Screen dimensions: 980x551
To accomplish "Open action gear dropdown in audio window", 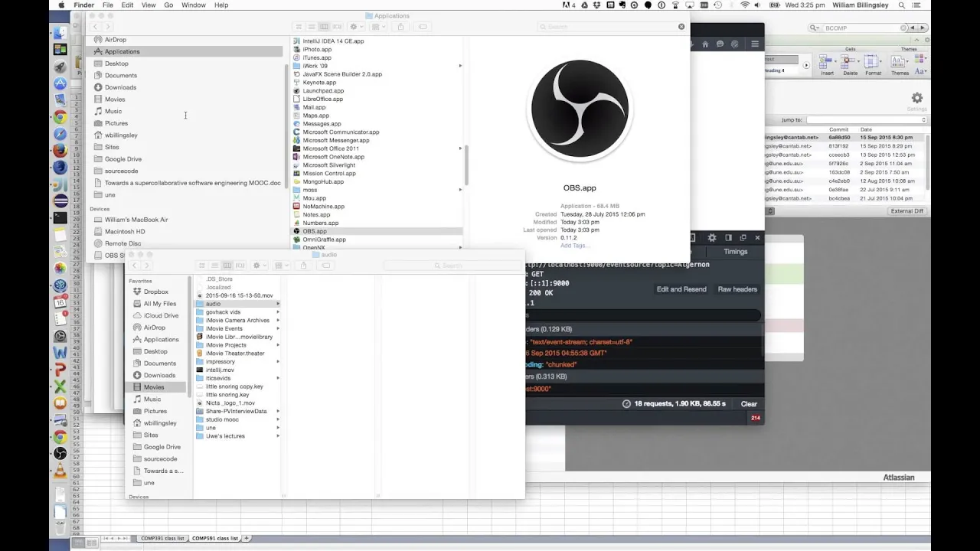I will tap(260, 266).
